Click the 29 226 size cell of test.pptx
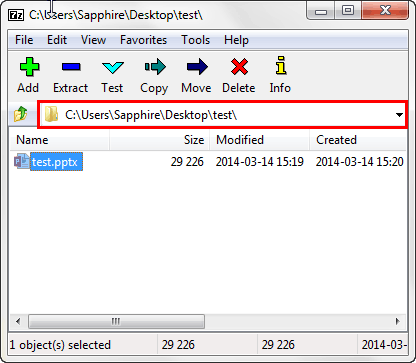Screen dimensions: 416x363 click(187, 162)
